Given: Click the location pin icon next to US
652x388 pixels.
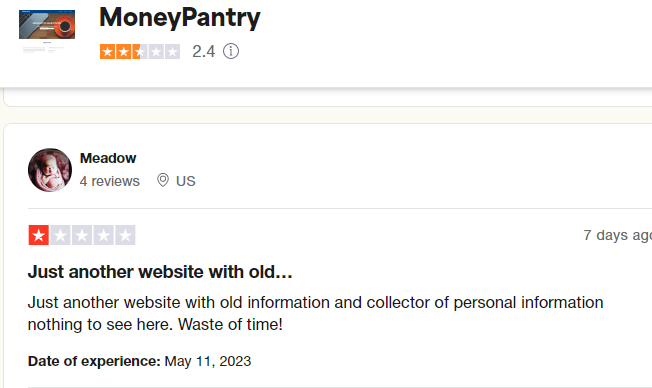Looking at the screenshot, I should 163,180.
